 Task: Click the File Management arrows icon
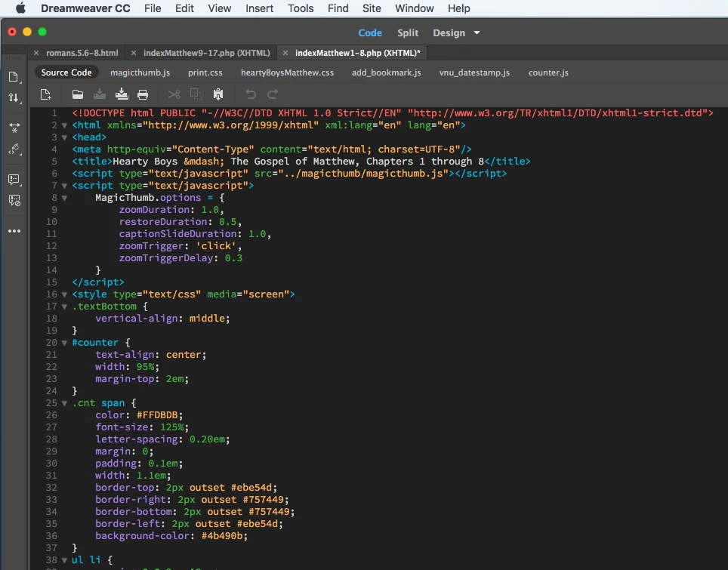coord(14,97)
